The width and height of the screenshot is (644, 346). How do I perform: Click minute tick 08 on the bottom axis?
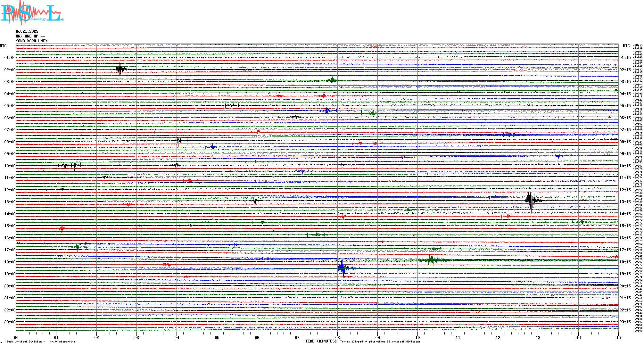click(x=337, y=338)
